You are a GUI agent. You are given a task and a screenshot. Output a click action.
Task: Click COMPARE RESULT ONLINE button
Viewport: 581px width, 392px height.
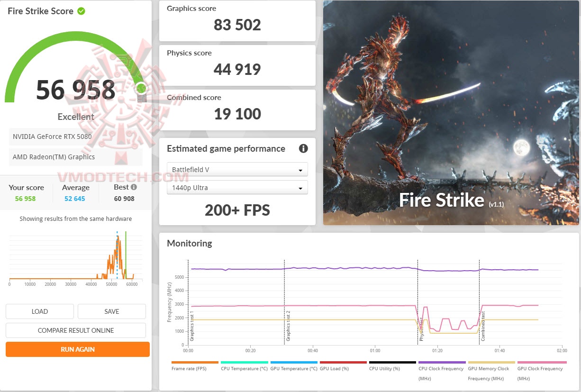coord(76,330)
